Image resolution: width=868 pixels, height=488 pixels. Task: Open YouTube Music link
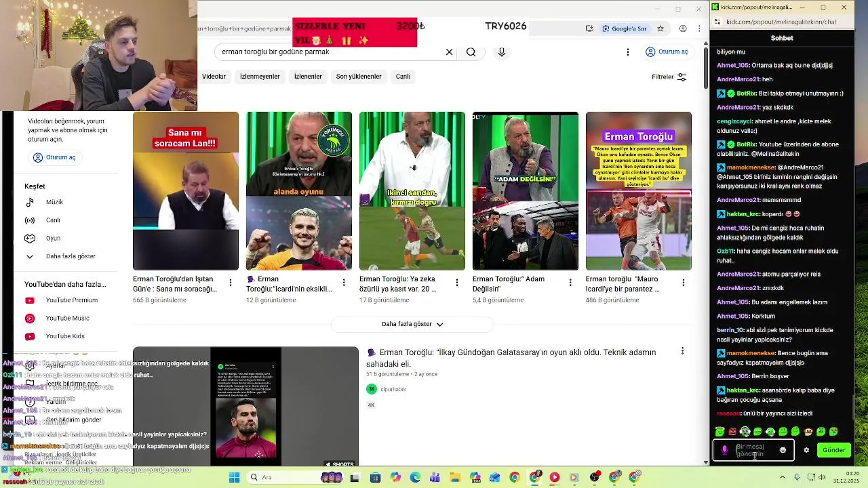coord(67,319)
